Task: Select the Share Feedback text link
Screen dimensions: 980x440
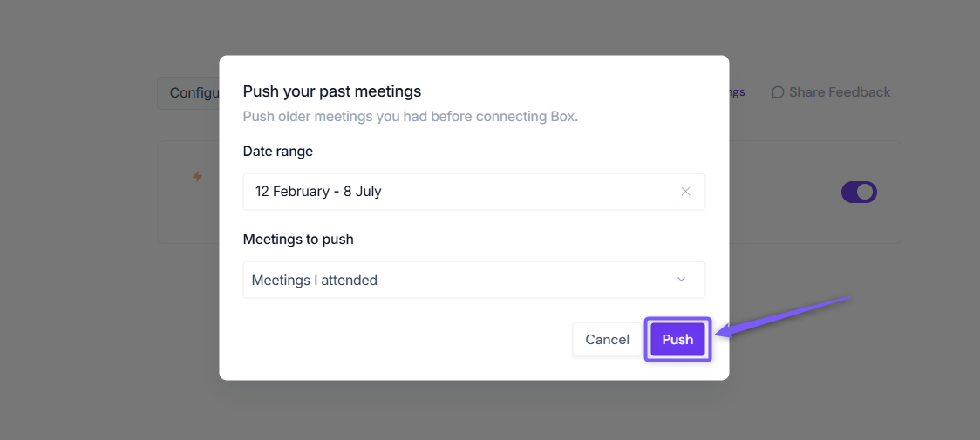Action: (840, 92)
